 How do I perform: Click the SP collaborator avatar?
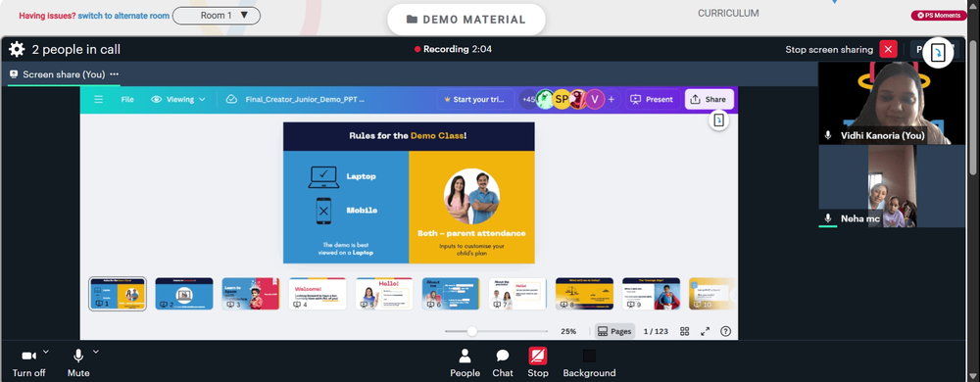point(562,99)
